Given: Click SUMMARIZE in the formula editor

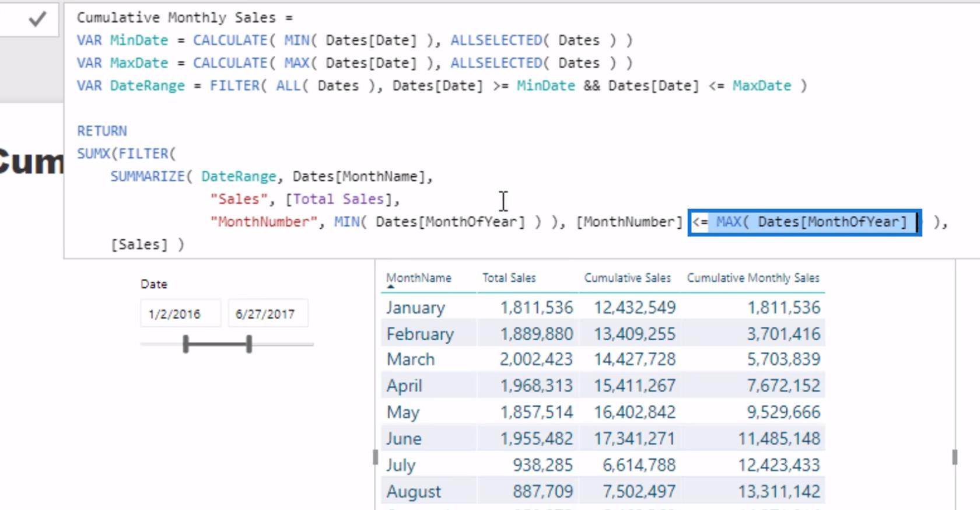Looking at the screenshot, I should [x=148, y=176].
